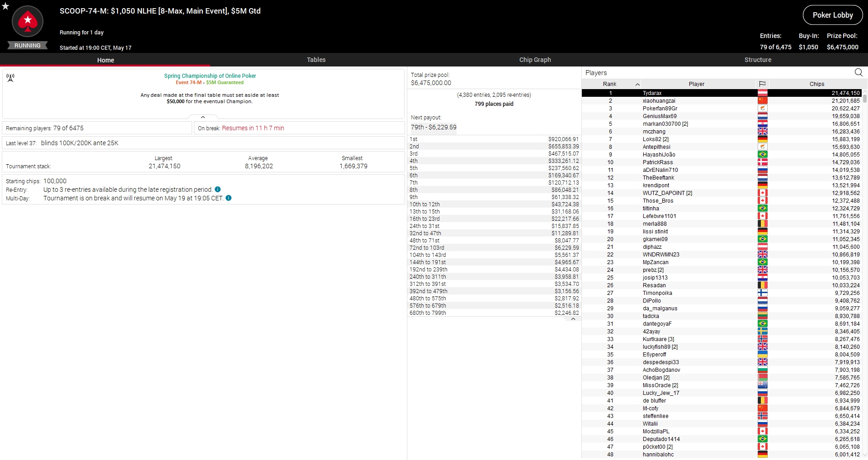Click the 1st place payout row
This screenshot has width=868, height=460.
point(494,139)
